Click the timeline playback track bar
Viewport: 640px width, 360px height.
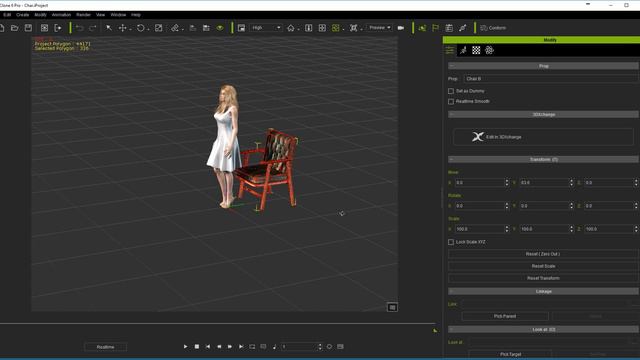pyautogui.click(x=219, y=324)
